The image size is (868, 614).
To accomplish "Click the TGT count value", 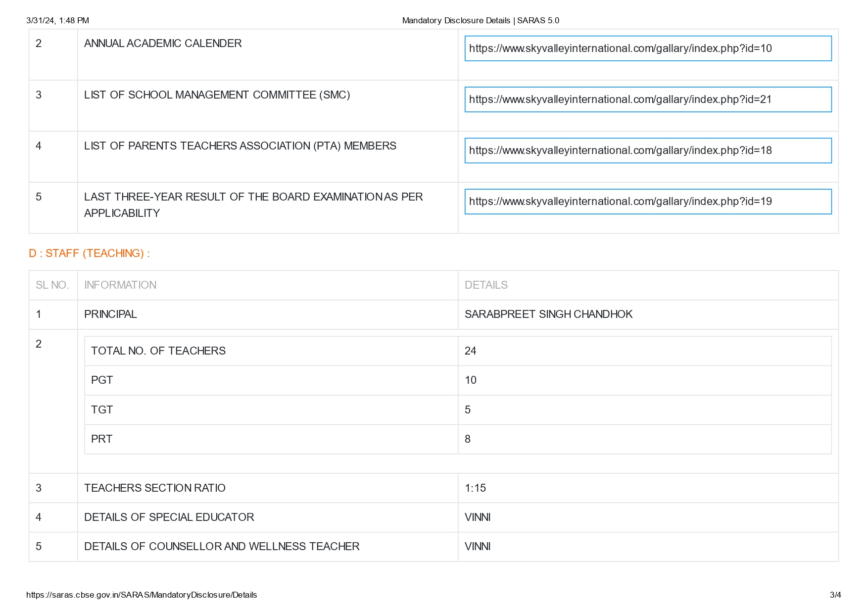I will point(468,410).
